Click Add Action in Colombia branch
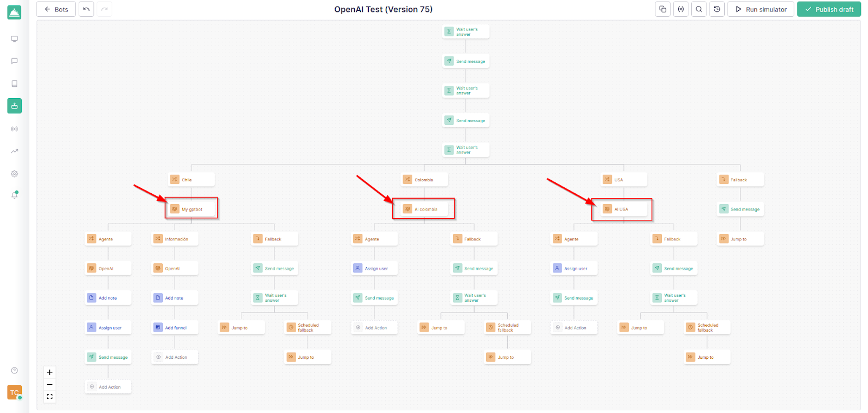Screen dimensions: 868x413 click(x=374, y=328)
